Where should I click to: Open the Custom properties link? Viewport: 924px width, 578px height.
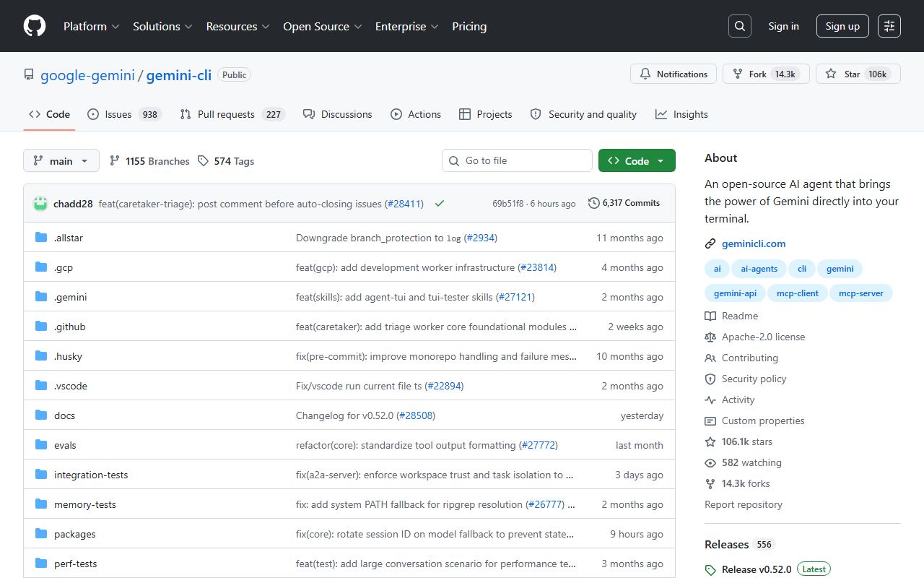coord(763,420)
